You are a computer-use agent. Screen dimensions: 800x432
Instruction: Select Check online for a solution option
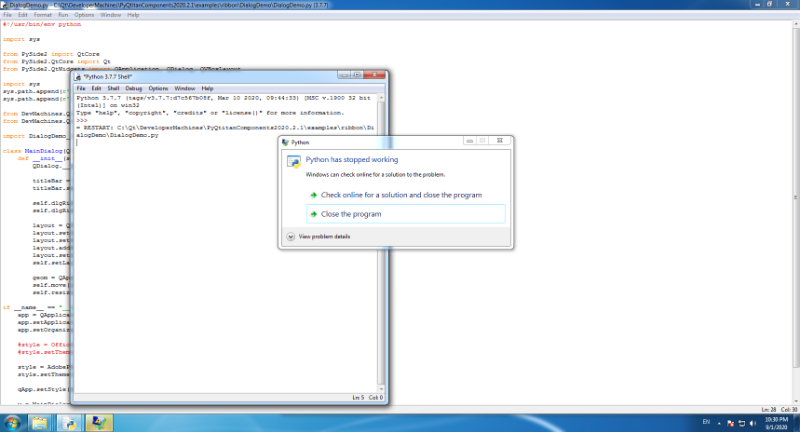[x=401, y=195]
